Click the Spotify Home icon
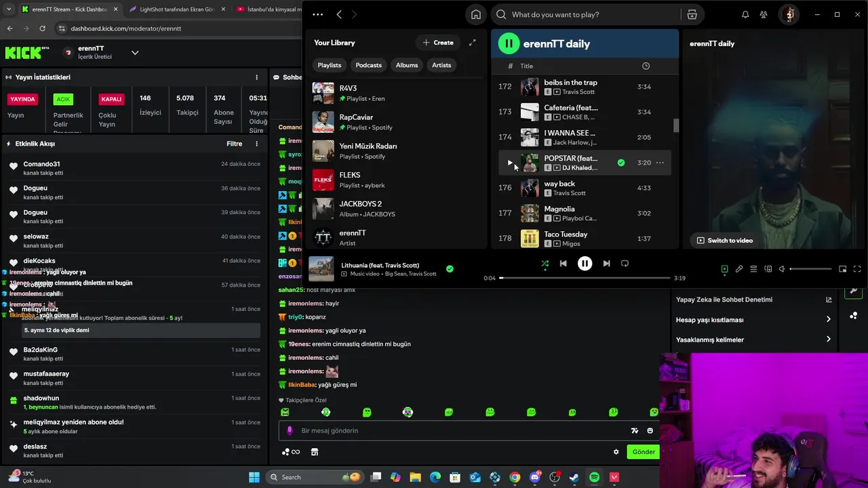 [476, 14]
